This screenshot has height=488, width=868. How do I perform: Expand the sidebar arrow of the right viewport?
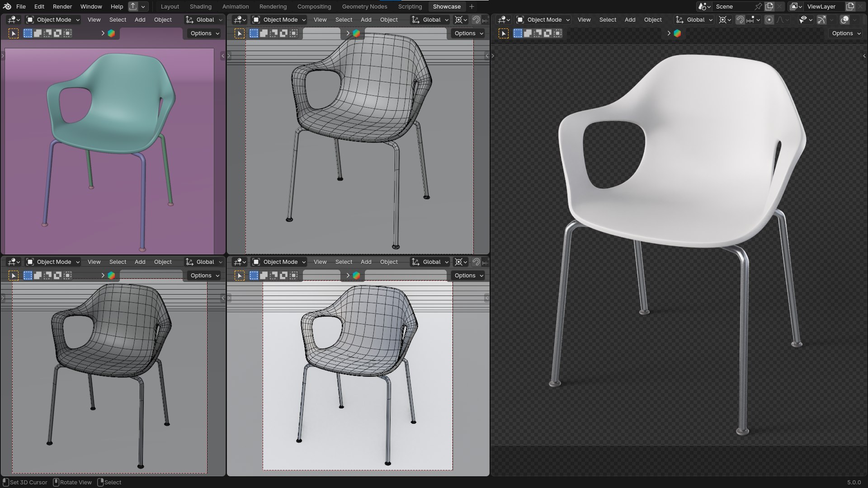(x=864, y=56)
